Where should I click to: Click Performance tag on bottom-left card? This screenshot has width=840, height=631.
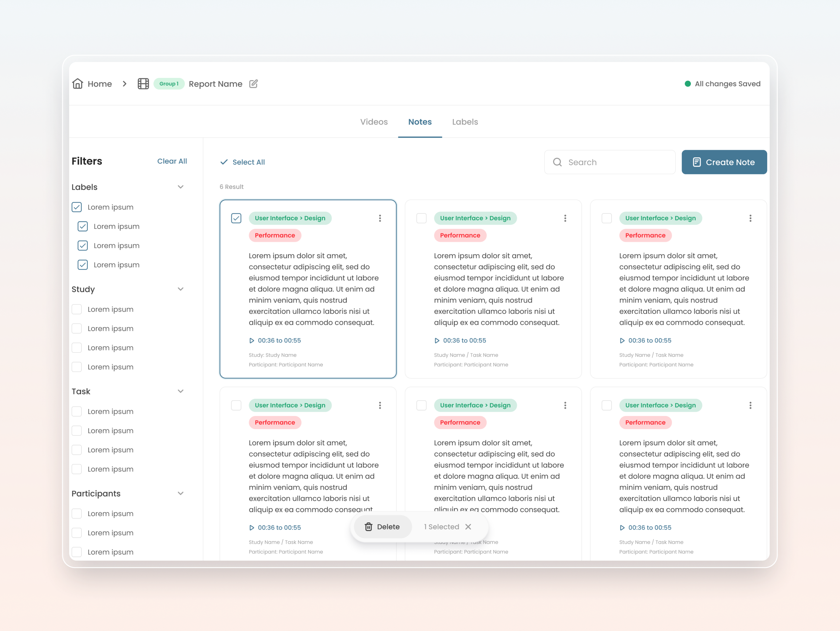pos(275,423)
